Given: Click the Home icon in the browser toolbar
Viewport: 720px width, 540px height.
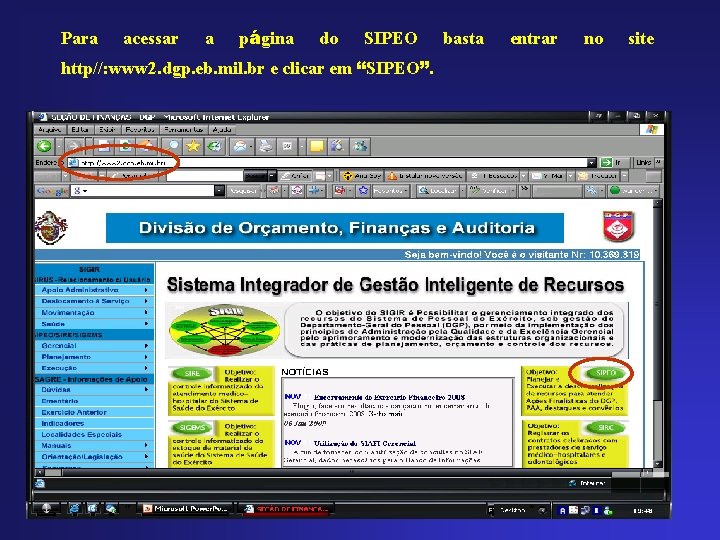Looking at the screenshot, I should coord(146,146).
